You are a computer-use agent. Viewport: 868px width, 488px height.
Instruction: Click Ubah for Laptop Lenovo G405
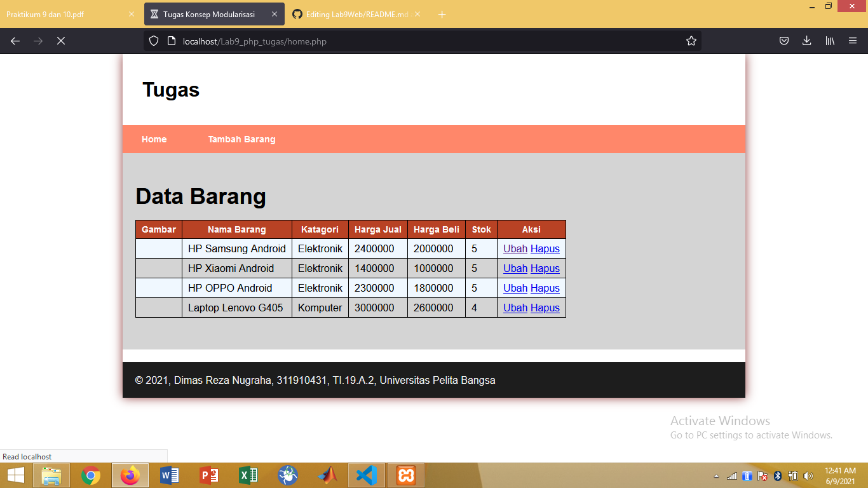pos(515,308)
